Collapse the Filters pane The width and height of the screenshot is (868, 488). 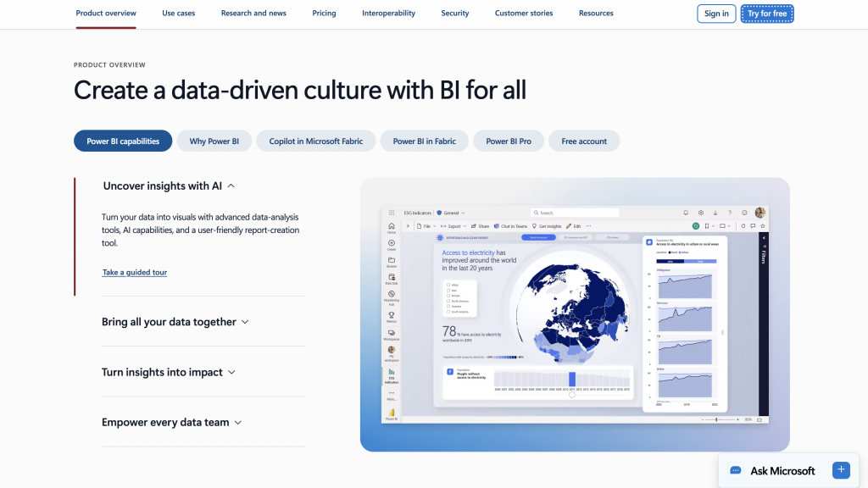click(764, 238)
